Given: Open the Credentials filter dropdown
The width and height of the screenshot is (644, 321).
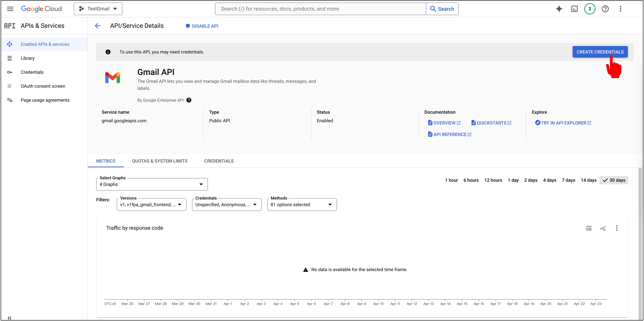Looking at the screenshot, I should [x=227, y=205].
